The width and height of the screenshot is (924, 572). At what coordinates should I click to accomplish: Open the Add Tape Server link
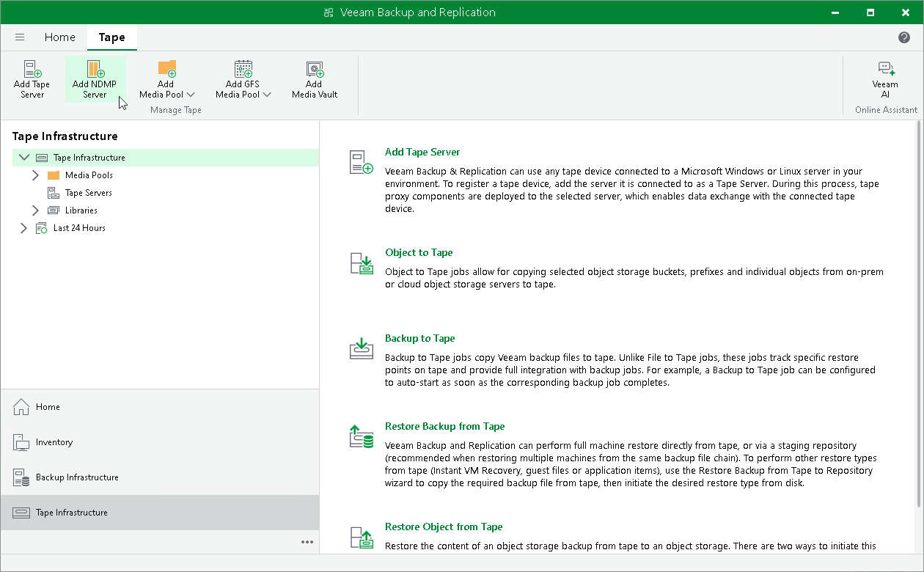tap(422, 152)
